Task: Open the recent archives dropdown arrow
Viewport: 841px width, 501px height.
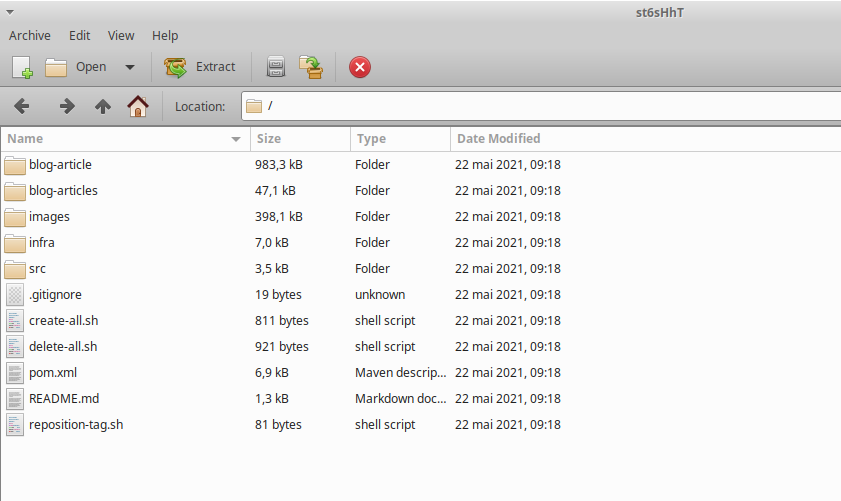Action: [130, 67]
